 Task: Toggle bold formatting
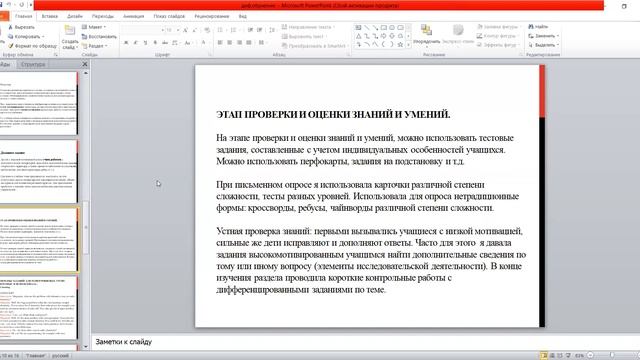[x=126, y=42]
